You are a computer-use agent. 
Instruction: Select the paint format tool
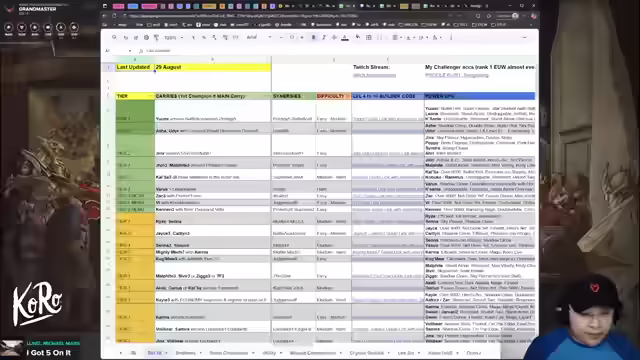pyautogui.click(x=156, y=38)
